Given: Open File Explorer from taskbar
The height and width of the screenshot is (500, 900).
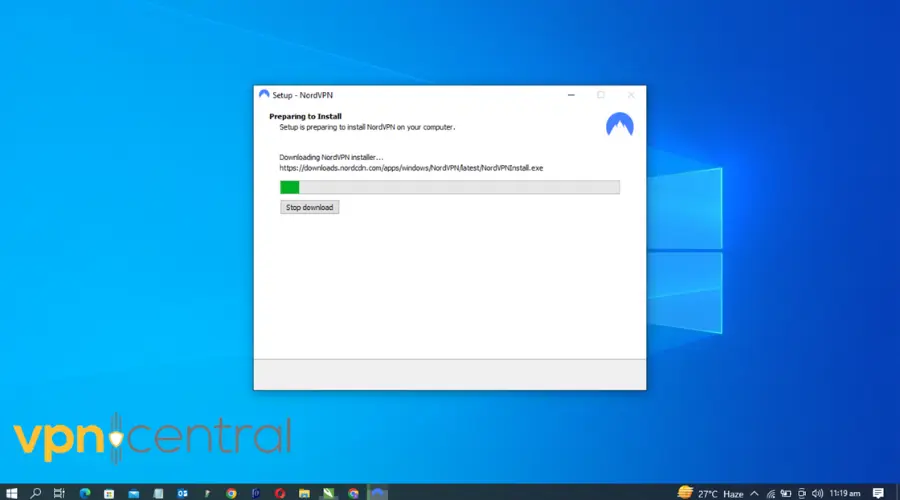Looking at the screenshot, I should (x=304, y=493).
